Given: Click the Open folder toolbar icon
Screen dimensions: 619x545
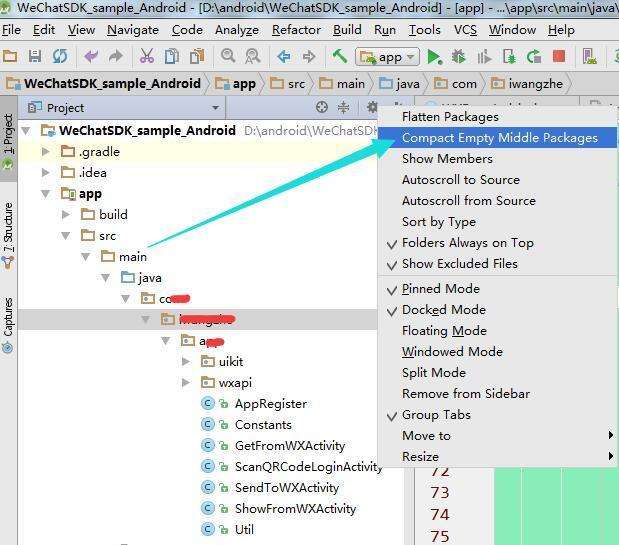Looking at the screenshot, I should (10, 57).
